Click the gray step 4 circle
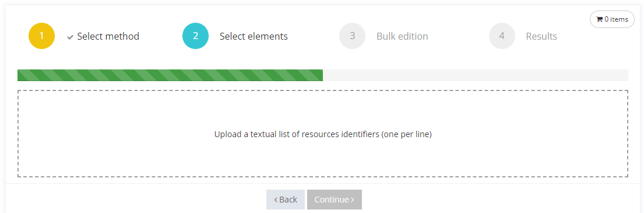 point(502,36)
